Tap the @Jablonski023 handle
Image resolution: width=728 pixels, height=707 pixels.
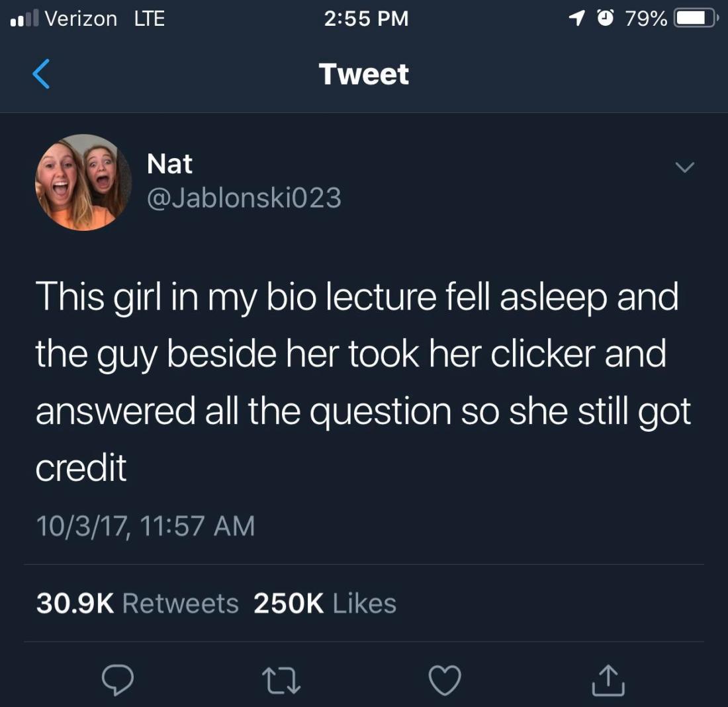point(244,198)
